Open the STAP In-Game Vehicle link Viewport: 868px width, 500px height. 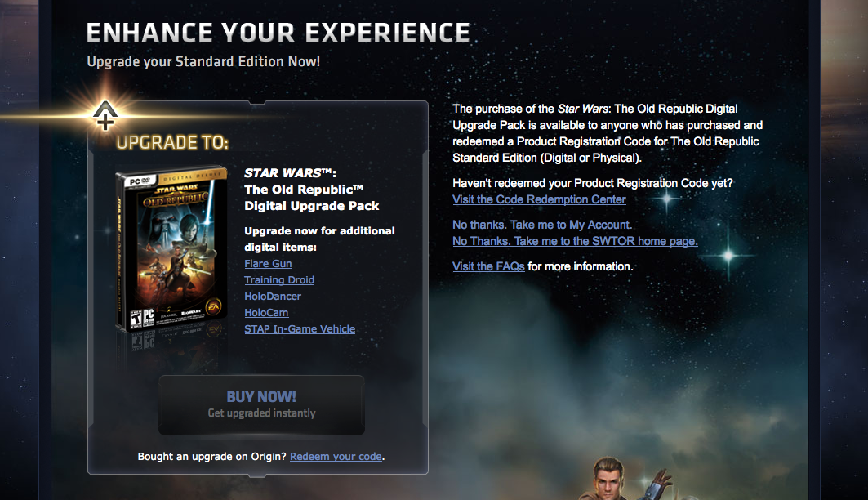pyautogui.click(x=300, y=329)
